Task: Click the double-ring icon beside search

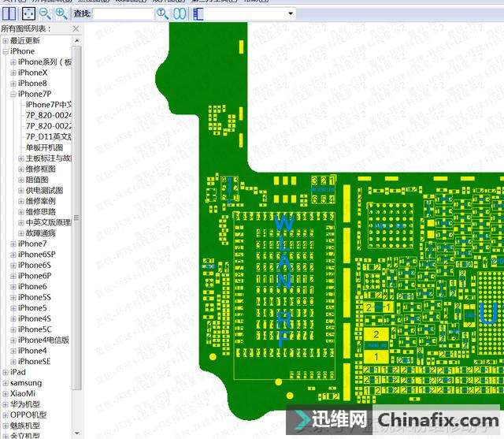Action: 179,13
